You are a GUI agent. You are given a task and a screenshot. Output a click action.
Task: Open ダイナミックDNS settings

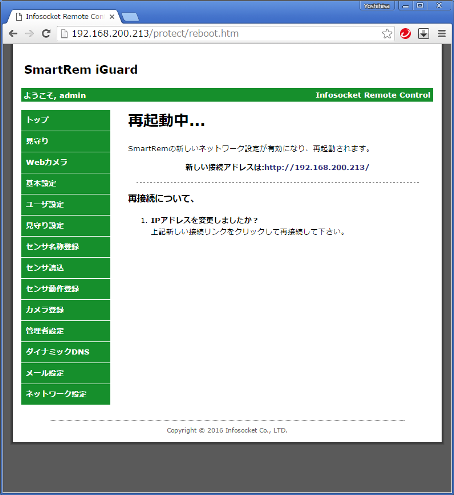point(65,352)
